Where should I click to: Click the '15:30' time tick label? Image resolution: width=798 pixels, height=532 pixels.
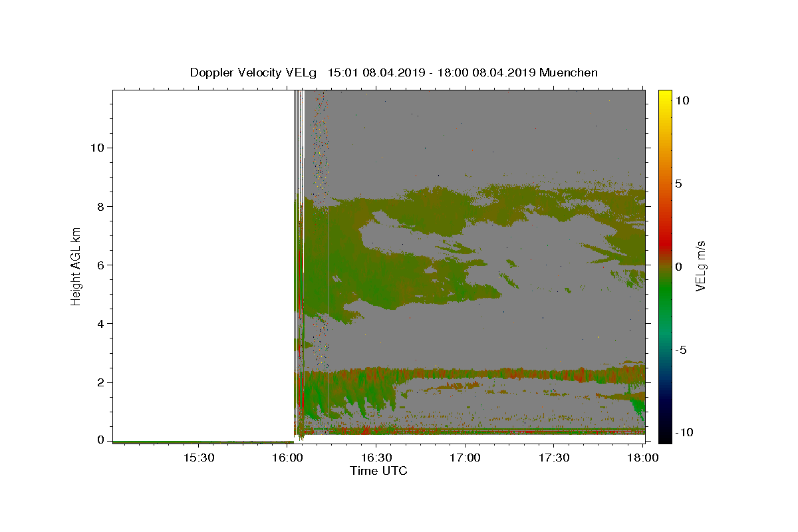(199, 458)
